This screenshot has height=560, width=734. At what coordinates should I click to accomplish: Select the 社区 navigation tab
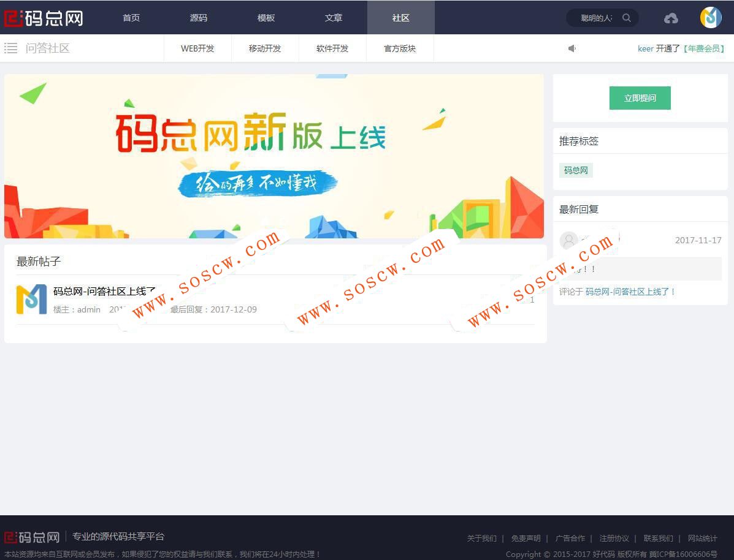[x=400, y=18]
